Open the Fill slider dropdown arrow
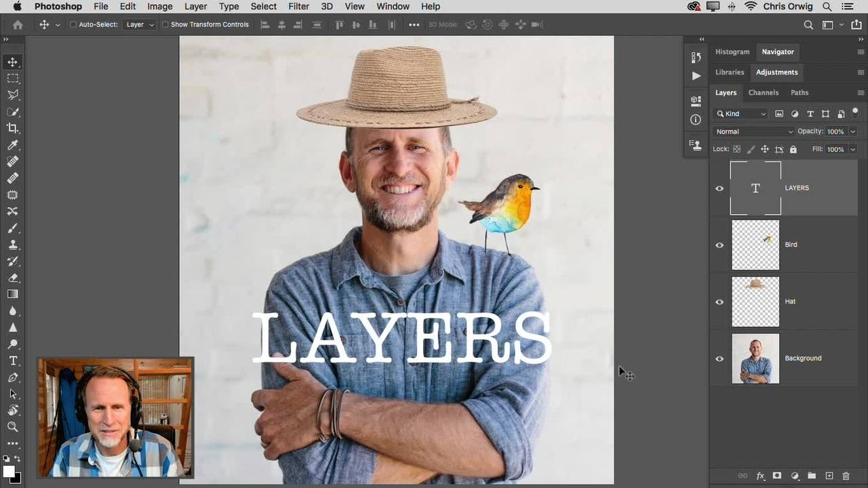This screenshot has width=868, height=488. tap(853, 149)
